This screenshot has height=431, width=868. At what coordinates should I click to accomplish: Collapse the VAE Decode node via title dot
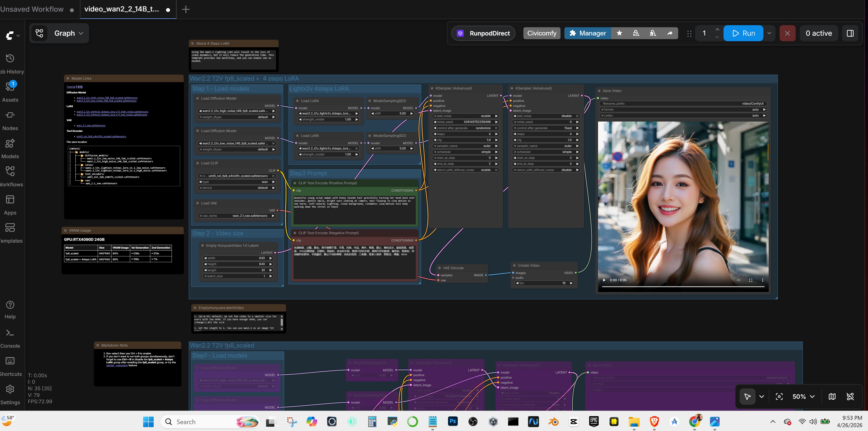(439, 268)
